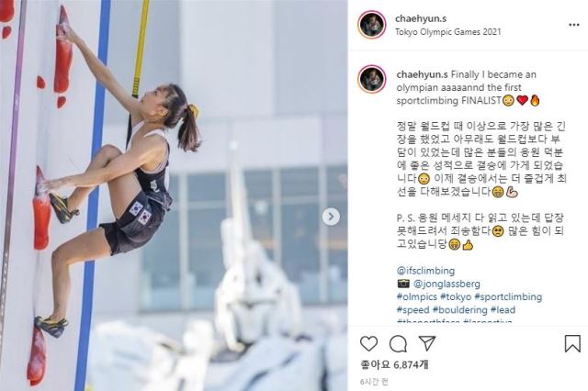The height and width of the screenshot is (391, 588).
Task: Open comments with the speech bubble icon
Action: click(398, 343)
